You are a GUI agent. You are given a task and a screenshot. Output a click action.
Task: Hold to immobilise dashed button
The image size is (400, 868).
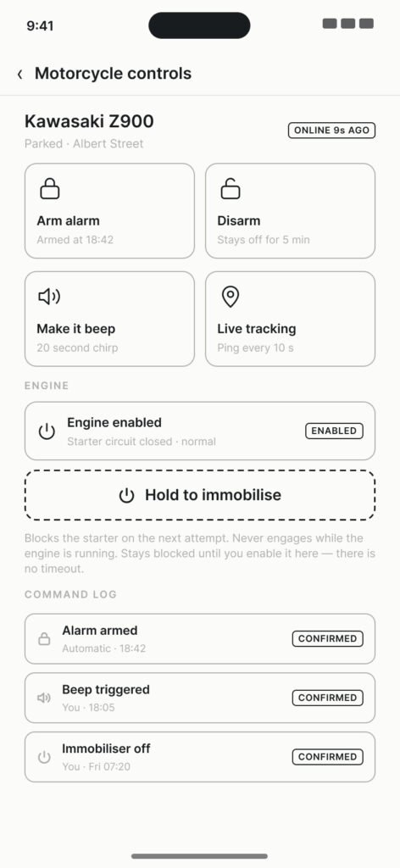(x=200, y=495)
